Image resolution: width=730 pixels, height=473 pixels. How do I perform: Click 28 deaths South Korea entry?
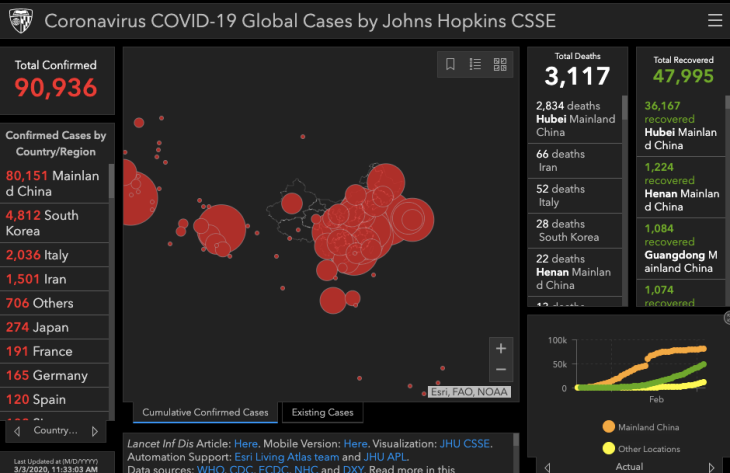[x=575, y=230]
